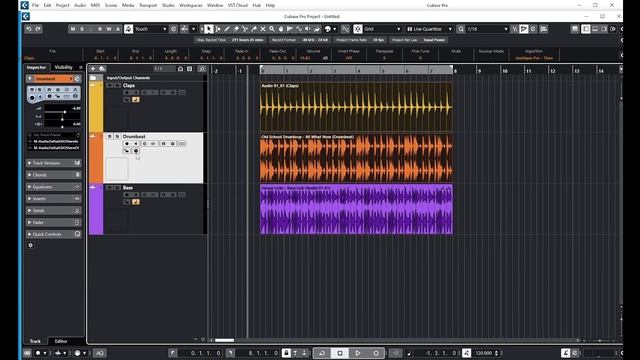The image size is (640, 360).
Task: Enable Record on the Drumbeat track
Action: click(x=127, y=144)
